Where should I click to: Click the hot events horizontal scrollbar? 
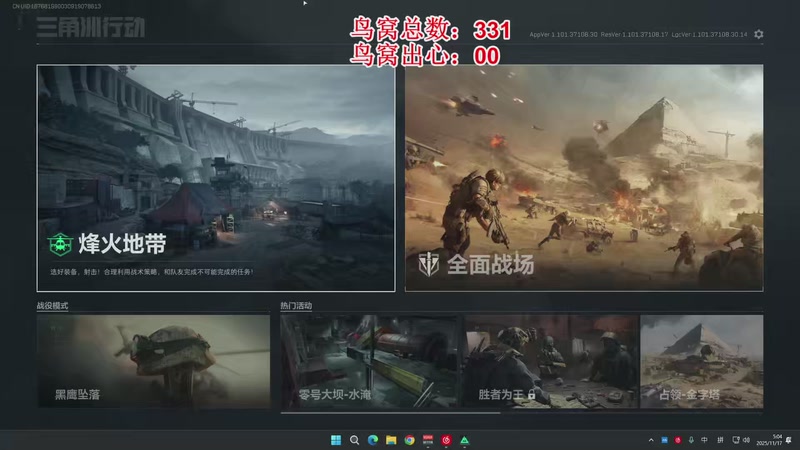pos(390,413)
